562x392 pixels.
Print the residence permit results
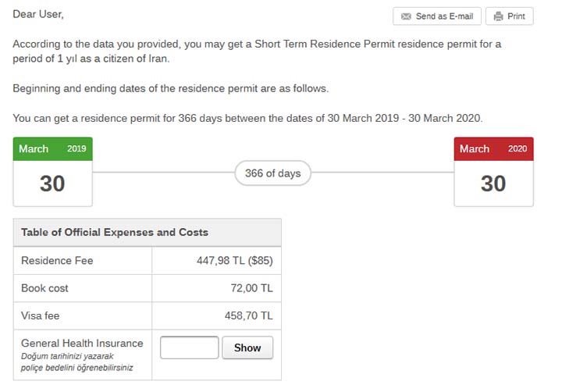coord(509,16)
